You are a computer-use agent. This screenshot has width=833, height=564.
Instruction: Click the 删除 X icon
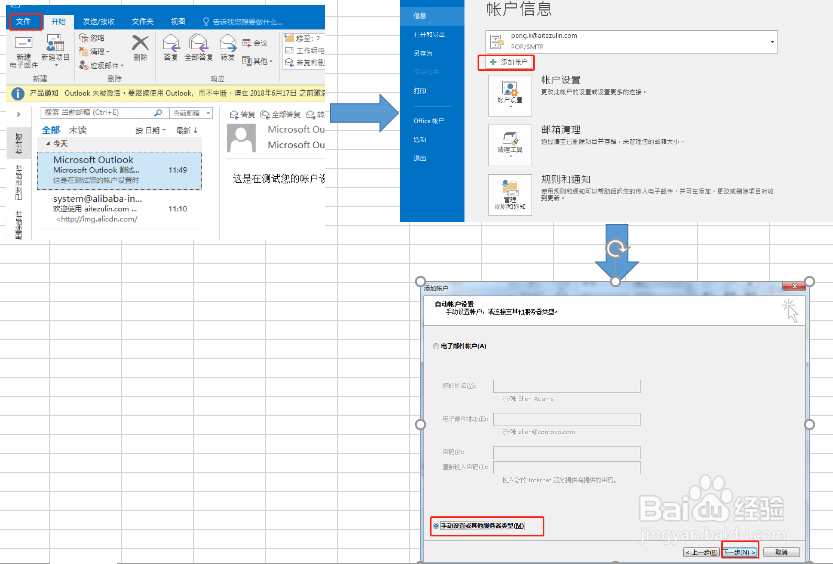140,42
